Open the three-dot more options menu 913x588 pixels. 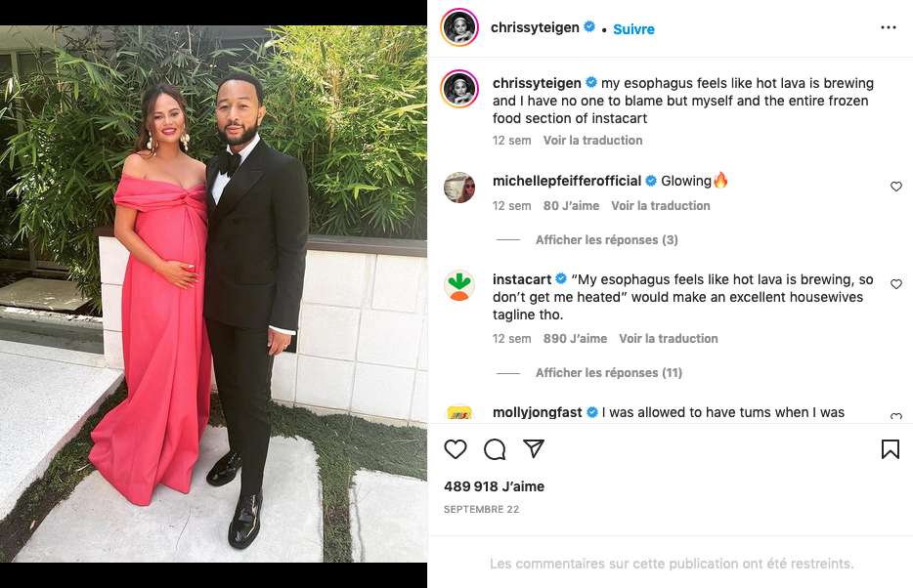point(888,27)
